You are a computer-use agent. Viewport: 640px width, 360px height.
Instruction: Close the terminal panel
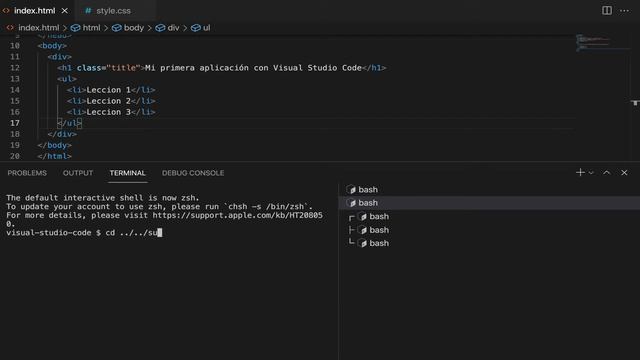[x=624, y=173]
